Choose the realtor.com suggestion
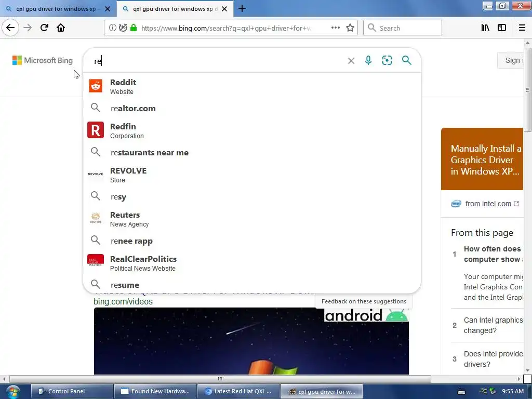The height and width of the screenshot is (399, 532). pos(252,108)
